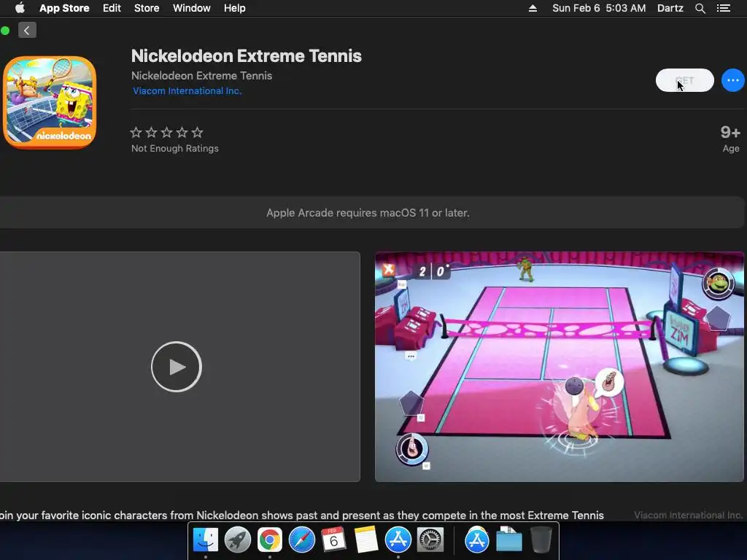Open Launchpad rocket icon in Dock

(x=238, y=540)
